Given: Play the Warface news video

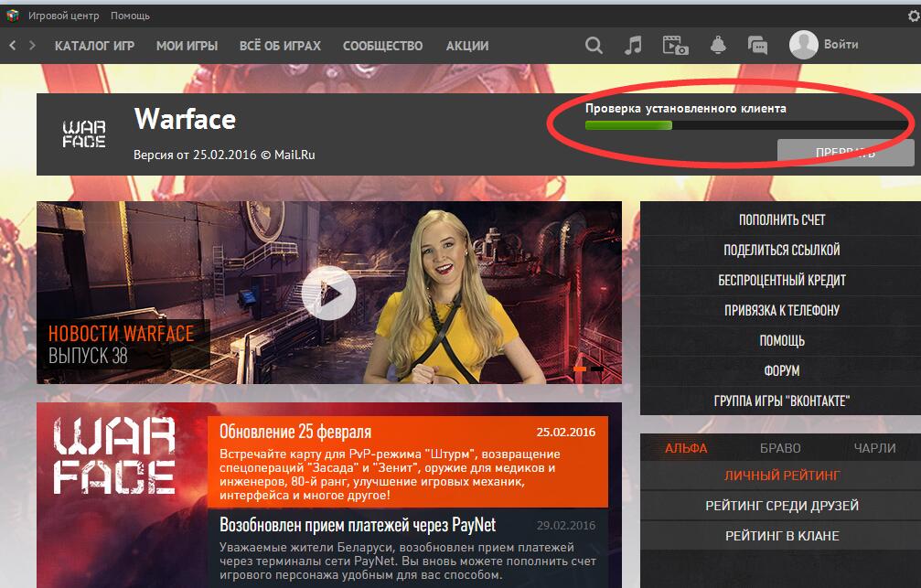Looking at the screenshot, I should (328, 294).
